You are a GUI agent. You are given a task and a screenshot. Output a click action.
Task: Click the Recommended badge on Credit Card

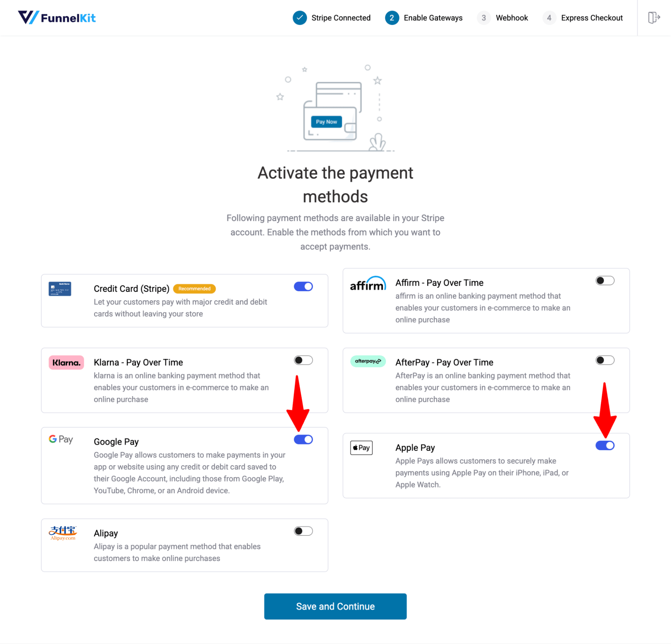(194, 289)
